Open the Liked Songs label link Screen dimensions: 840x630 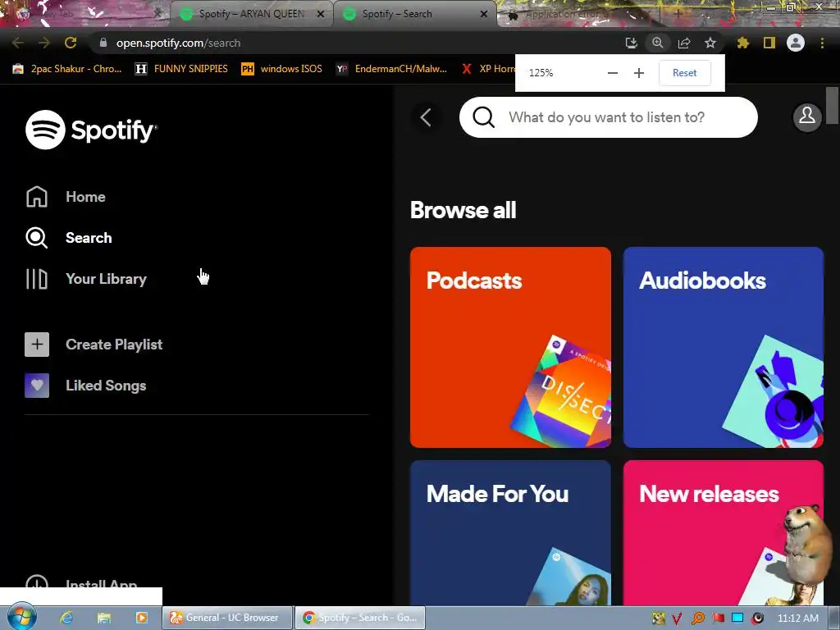(106, 386)
